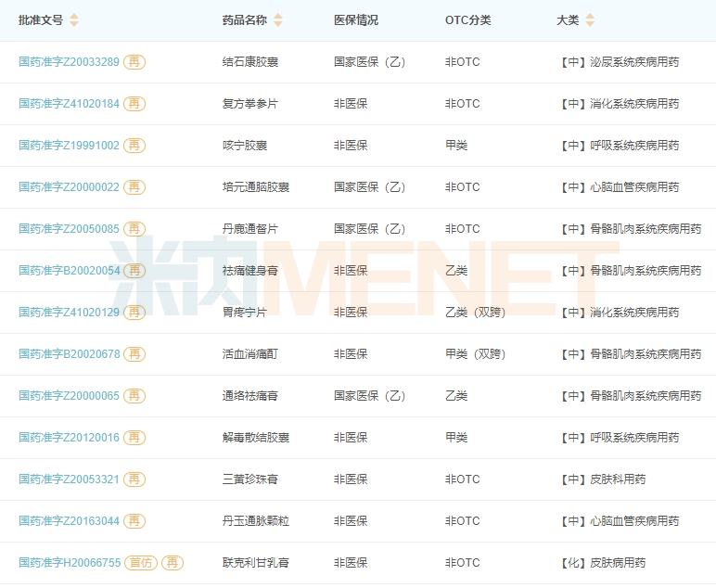
Task: Sort by 批准文号 column arrows
Action: [73, 20]
